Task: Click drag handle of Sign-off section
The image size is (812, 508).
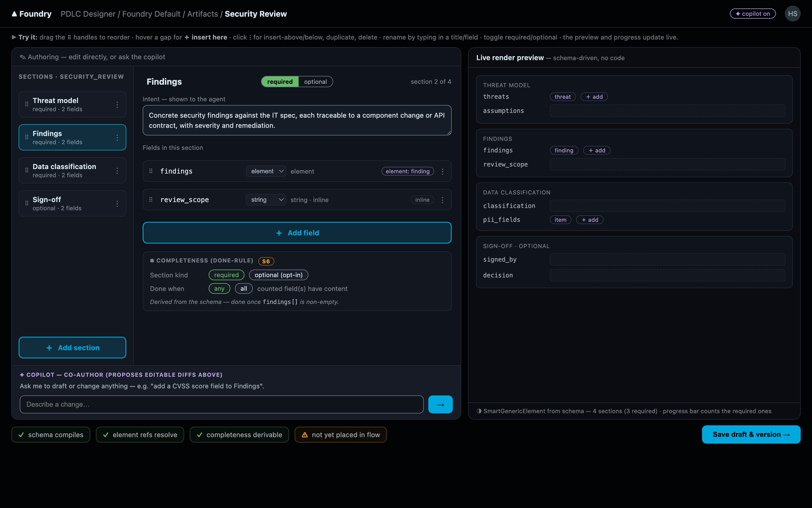Action: [x=27, y=203]
